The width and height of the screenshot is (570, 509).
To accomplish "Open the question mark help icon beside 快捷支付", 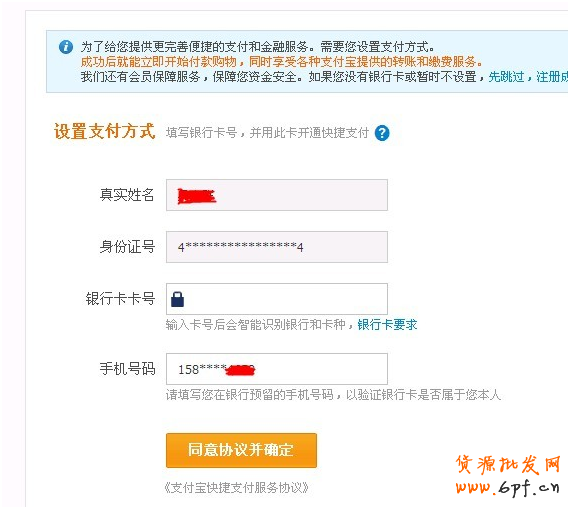I will [382, 133].
